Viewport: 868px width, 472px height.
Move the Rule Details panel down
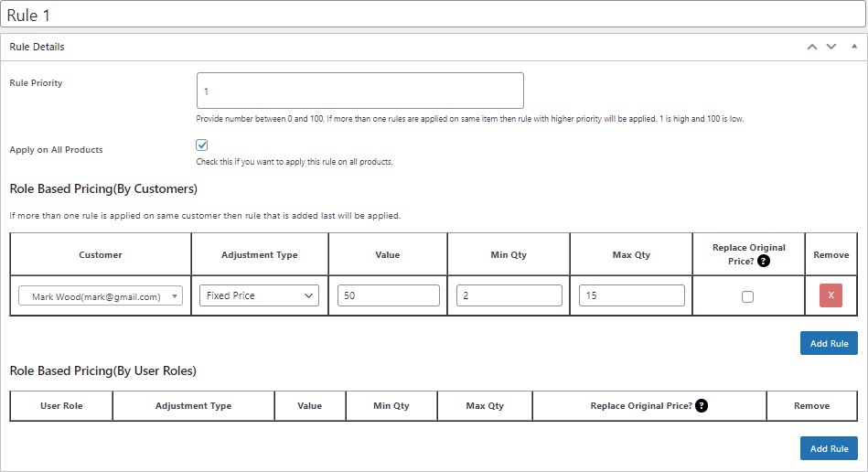pyautogui.click(x=831, y=47)
